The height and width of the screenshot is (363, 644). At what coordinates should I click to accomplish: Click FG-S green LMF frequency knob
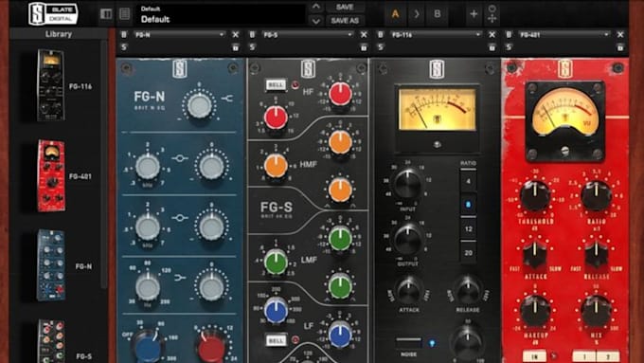coord(276,263)
